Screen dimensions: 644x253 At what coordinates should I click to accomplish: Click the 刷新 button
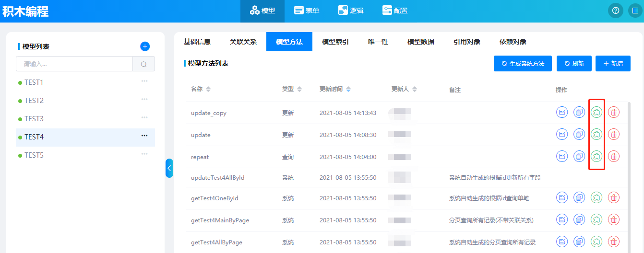(x=574, y=63)
